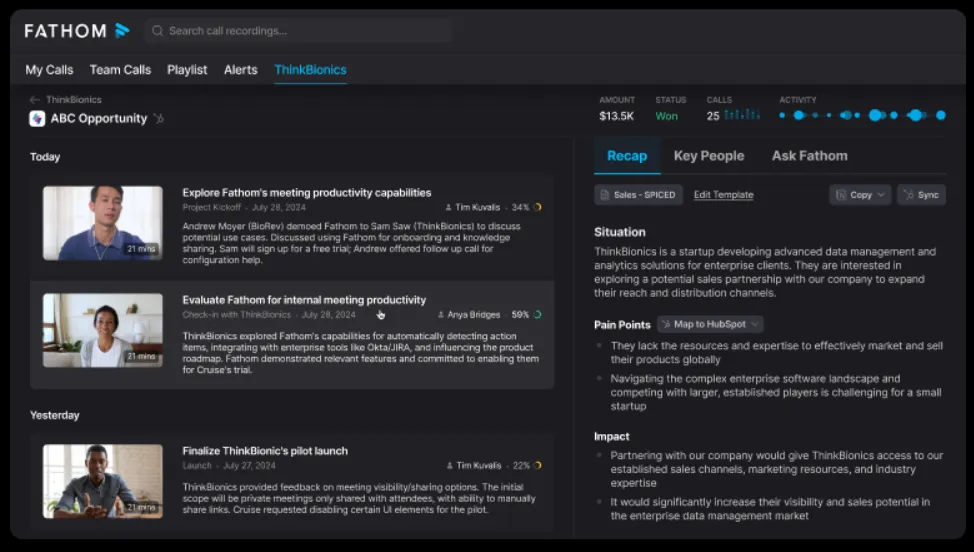This screenshot has height=552, width=974.
Task: Select the ThinkBionics tab
Action: [x=311, y=70]
